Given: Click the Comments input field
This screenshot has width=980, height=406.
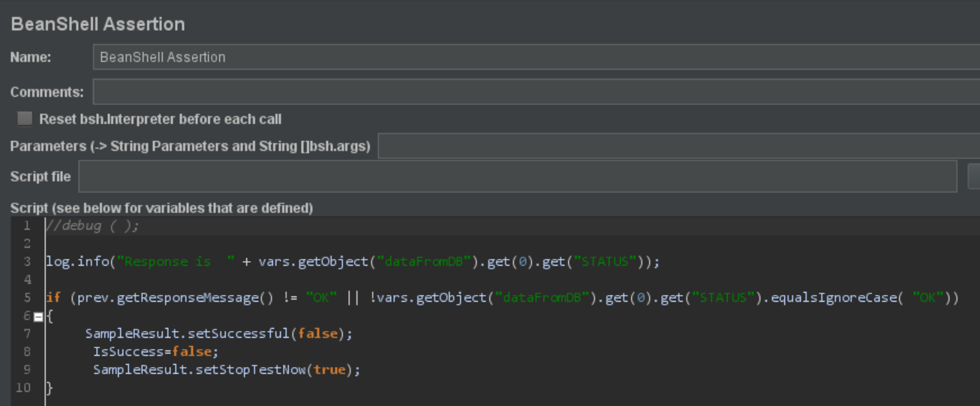Looking at the screenshot, I should pyautogui.click(x=537, y=92).
